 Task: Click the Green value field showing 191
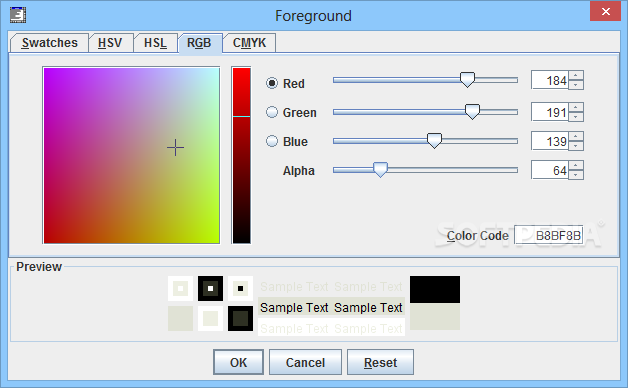click(550, 112)
